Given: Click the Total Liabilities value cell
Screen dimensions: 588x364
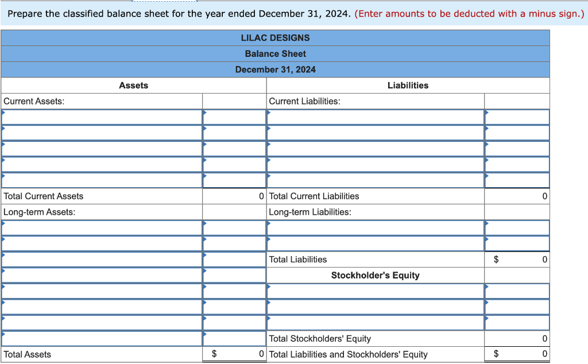Looking at the screenshot, I should 517,260.
